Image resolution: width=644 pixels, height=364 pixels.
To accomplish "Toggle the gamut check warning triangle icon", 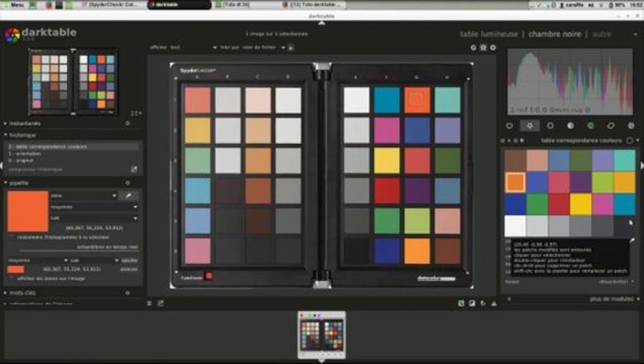I will tap(494, 303).
